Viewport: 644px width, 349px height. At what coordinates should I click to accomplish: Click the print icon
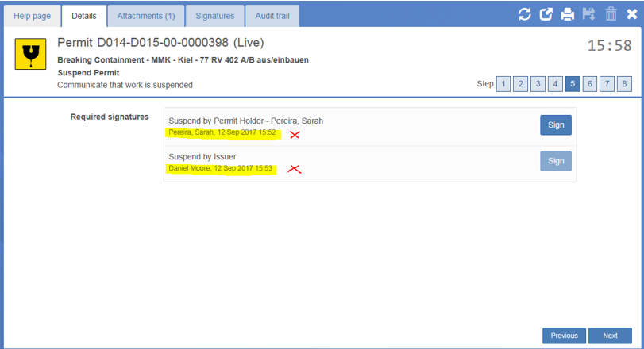click(568, 14)
